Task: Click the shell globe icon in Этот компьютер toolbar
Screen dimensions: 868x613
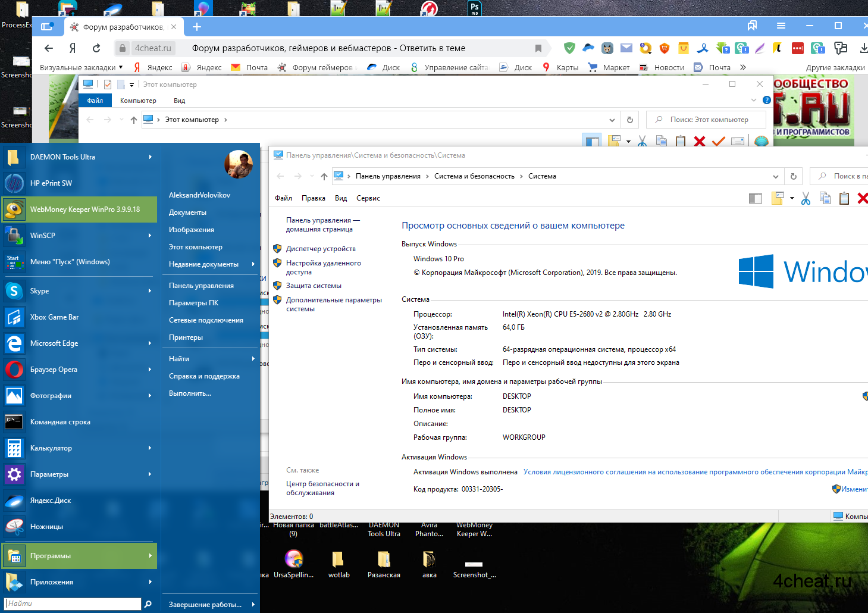Action: pos(762,142)
